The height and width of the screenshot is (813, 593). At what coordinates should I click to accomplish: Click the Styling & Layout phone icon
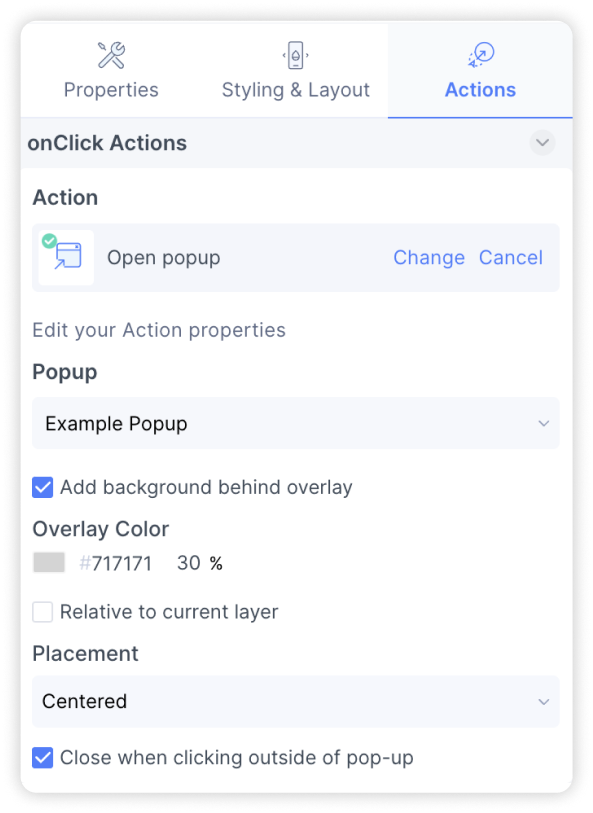[295, 55]
